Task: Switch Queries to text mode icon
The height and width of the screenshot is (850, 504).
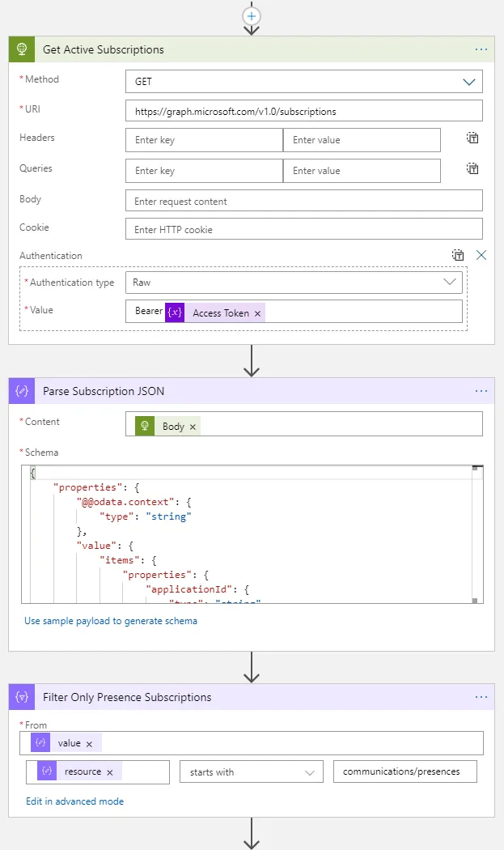Action: tap(472, 168)
